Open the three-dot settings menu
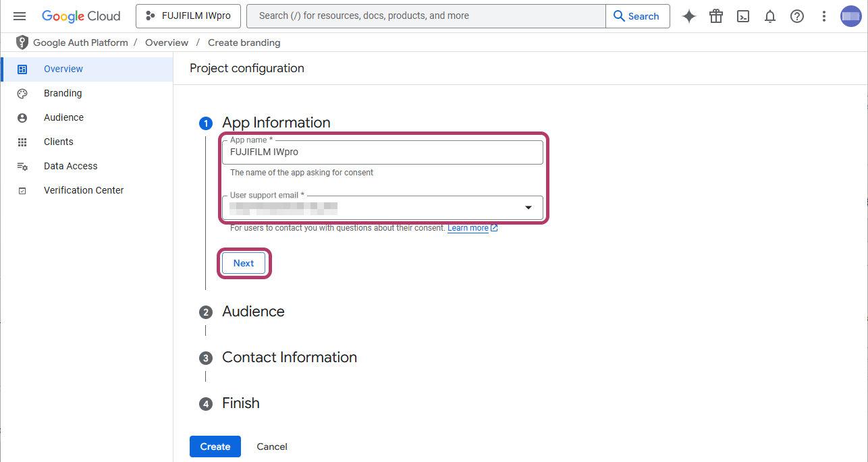Viewport: 868px width, 462px height. (824, 16)
